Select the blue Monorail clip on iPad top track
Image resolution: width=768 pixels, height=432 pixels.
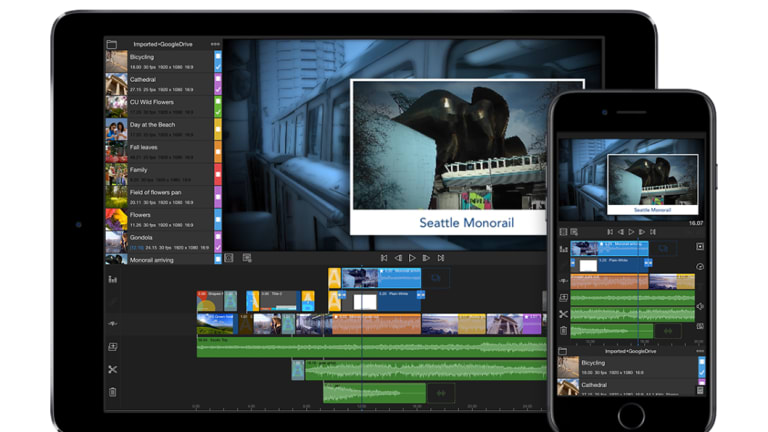tap(381, 278)
